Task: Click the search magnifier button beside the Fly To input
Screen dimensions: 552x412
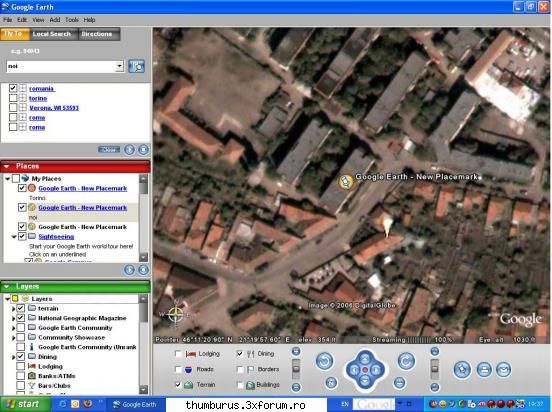Action: 136,66
